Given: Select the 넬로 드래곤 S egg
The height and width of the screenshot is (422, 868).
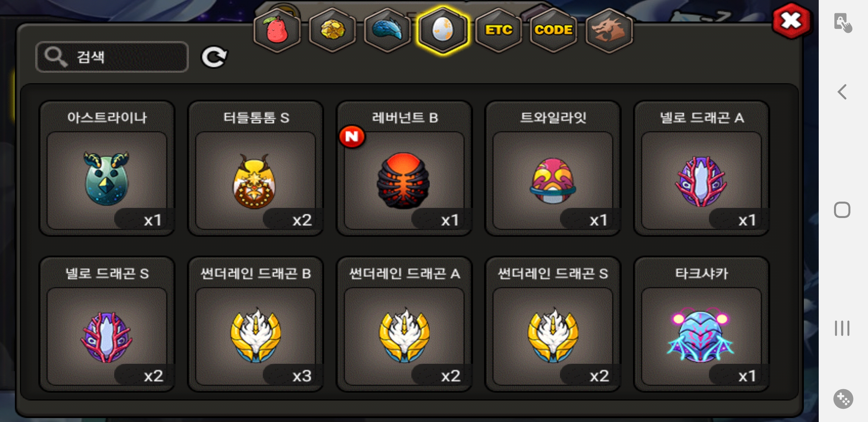Looking at the screenshot, I should coord(107,324).
